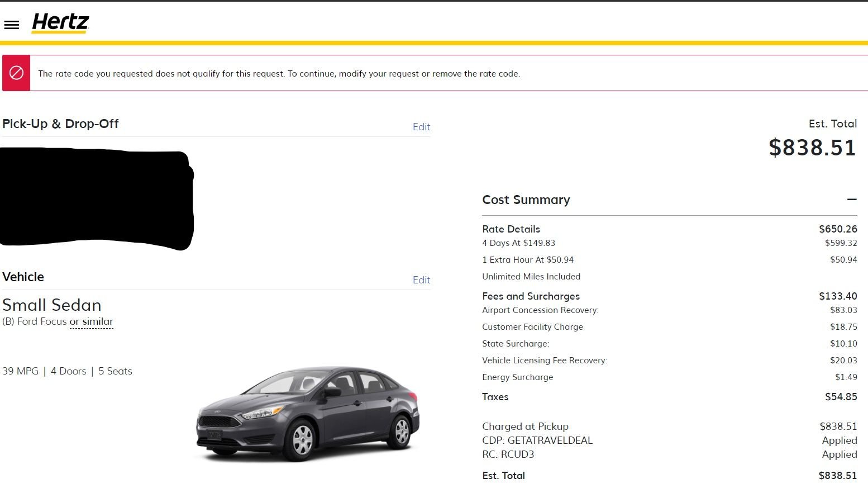Open the 'or similar' vehicle info link
Viewport: 868px width, 493px height.
pyautogui.click(x=92, y=322)
